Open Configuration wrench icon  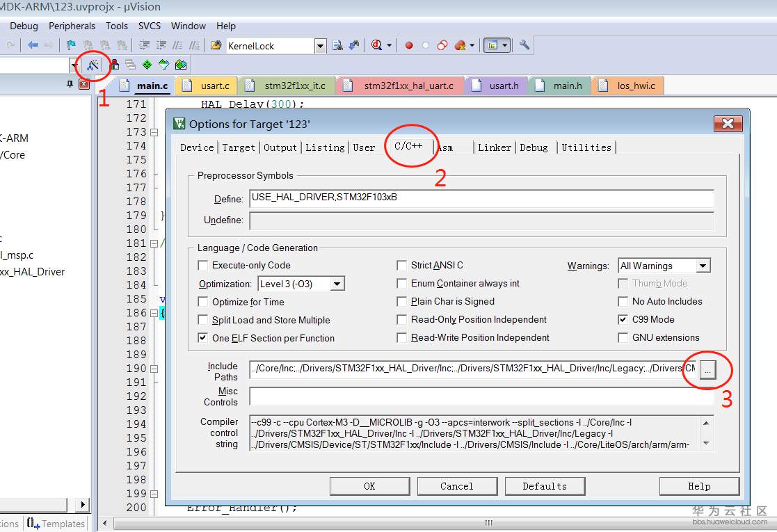(x=524, y=46)
